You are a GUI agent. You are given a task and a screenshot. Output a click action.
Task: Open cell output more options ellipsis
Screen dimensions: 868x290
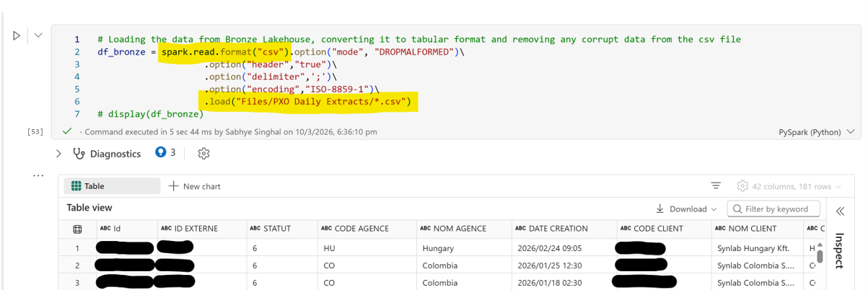[38, 175]
